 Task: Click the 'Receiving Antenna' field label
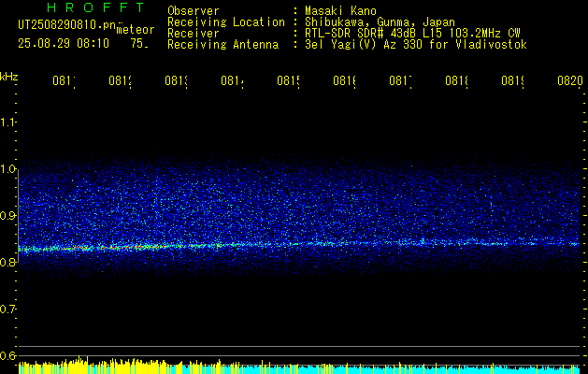223,45
